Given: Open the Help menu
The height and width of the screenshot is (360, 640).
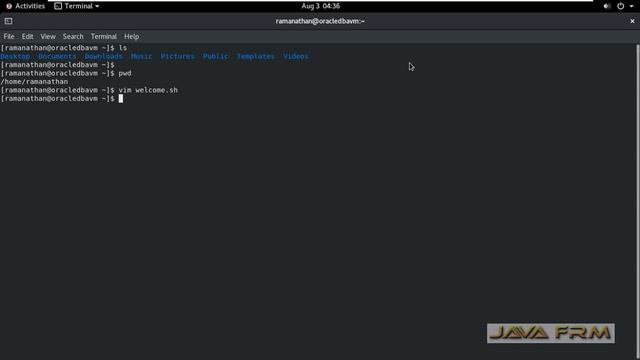Looking at the screenshot, I should [x=131, y=36].
